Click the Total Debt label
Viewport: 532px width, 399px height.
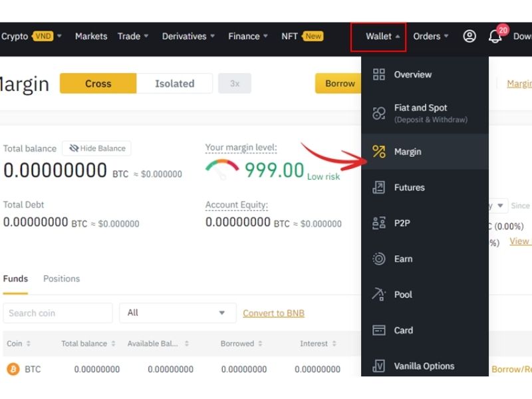tap(23, 205)
